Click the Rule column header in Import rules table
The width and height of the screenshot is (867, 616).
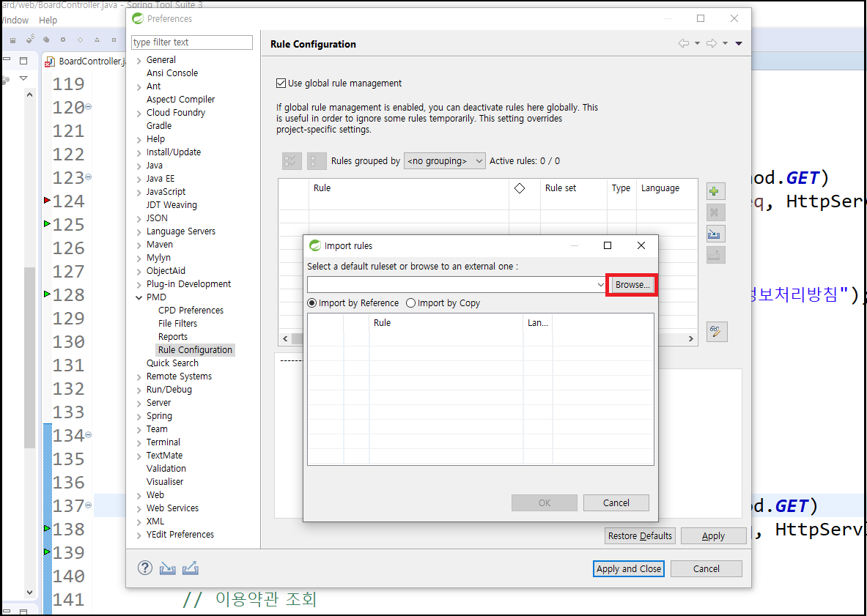(x=446, y=322)
